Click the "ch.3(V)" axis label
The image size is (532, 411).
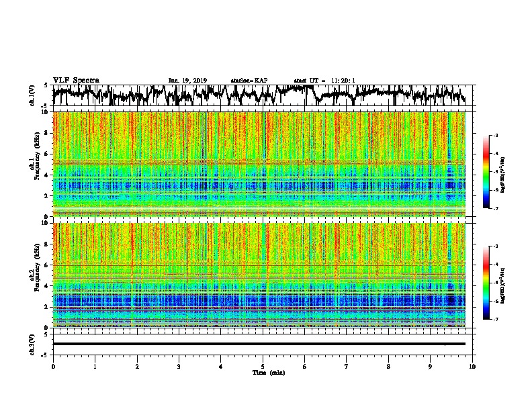pos(32,345)
